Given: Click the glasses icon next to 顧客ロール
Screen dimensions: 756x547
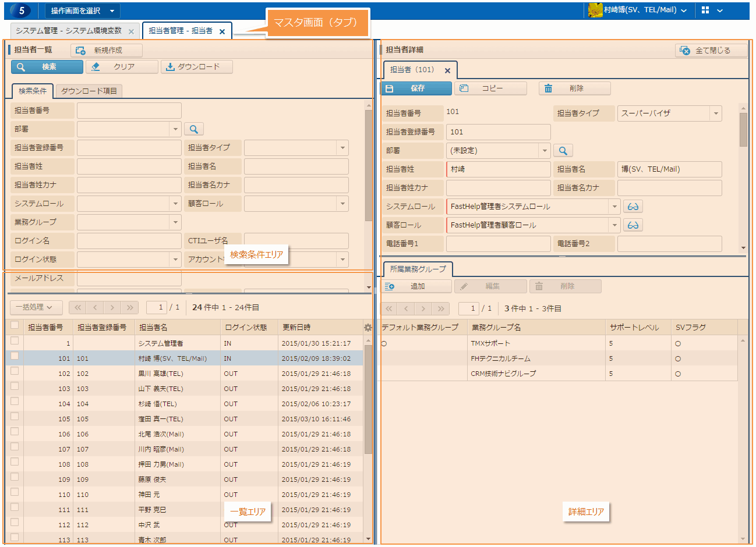Looking at the screenshot, I should 633,225.
